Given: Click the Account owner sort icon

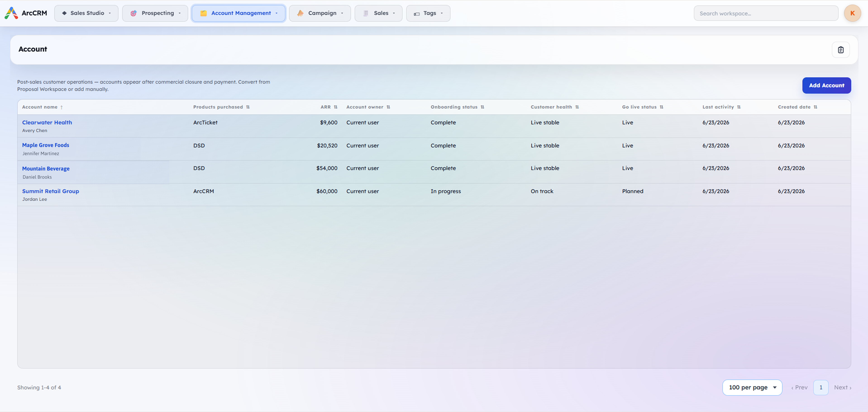Looking at the screenshot, I should (x=388, y=107).
